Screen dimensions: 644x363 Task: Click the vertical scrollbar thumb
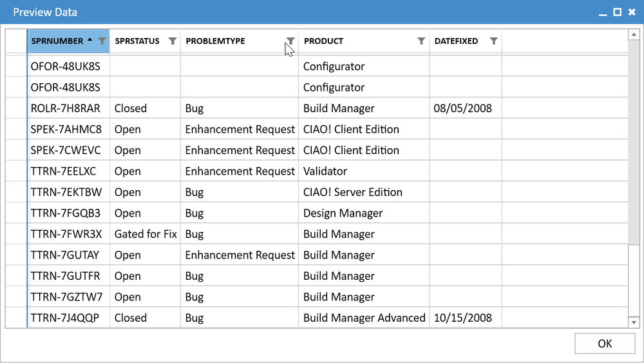coord(634,280)
